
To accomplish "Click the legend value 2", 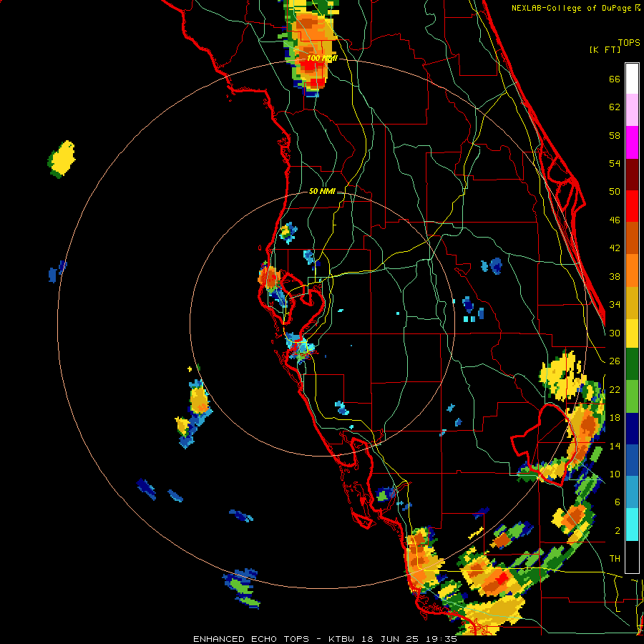I will (x=618, y=531).
